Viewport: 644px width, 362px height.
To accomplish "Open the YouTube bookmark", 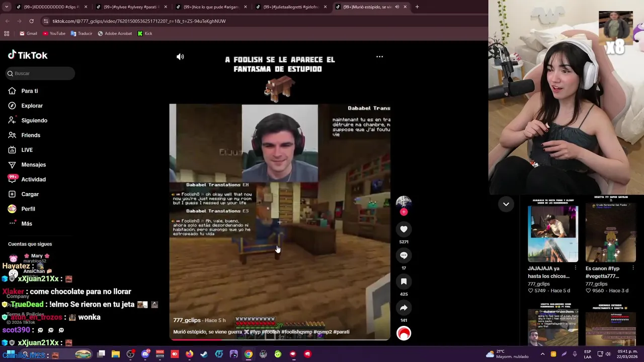I will pos(54,34).
